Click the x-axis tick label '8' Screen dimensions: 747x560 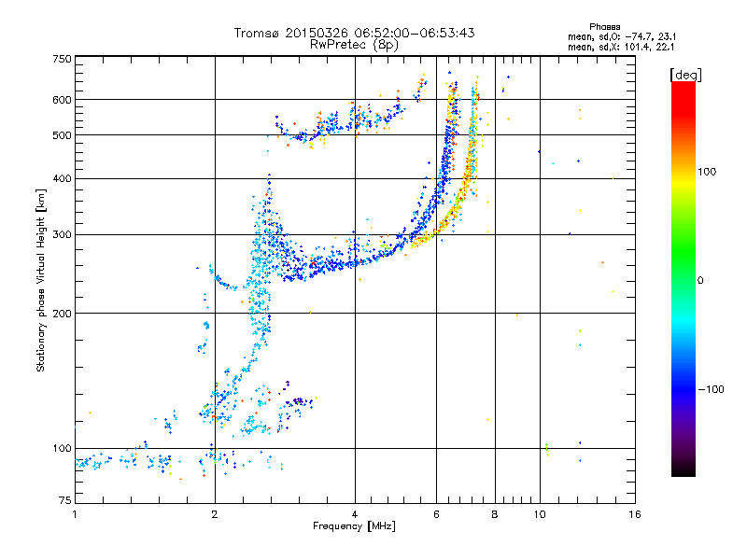pos(495,514)
